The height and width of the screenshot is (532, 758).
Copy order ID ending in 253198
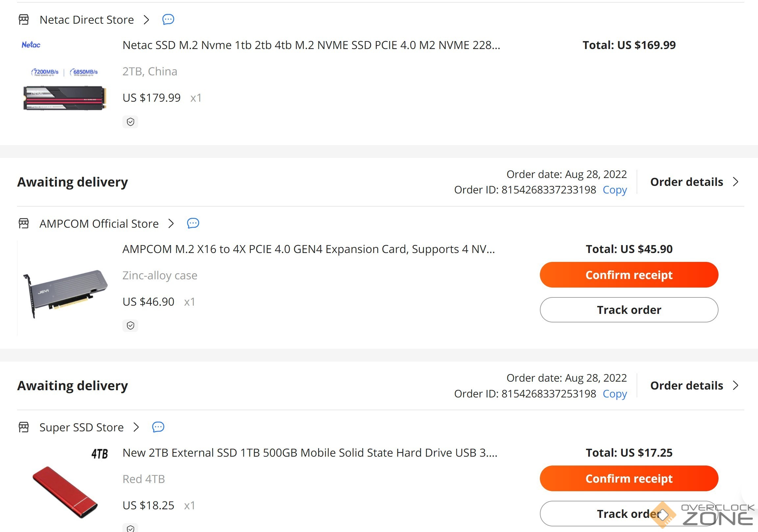pos(614,393)
